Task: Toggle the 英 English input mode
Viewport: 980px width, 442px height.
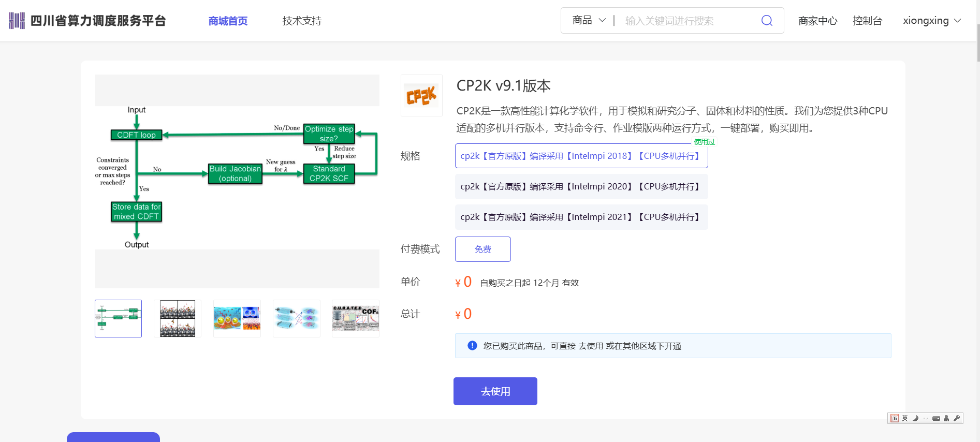Action: [905, 418]
